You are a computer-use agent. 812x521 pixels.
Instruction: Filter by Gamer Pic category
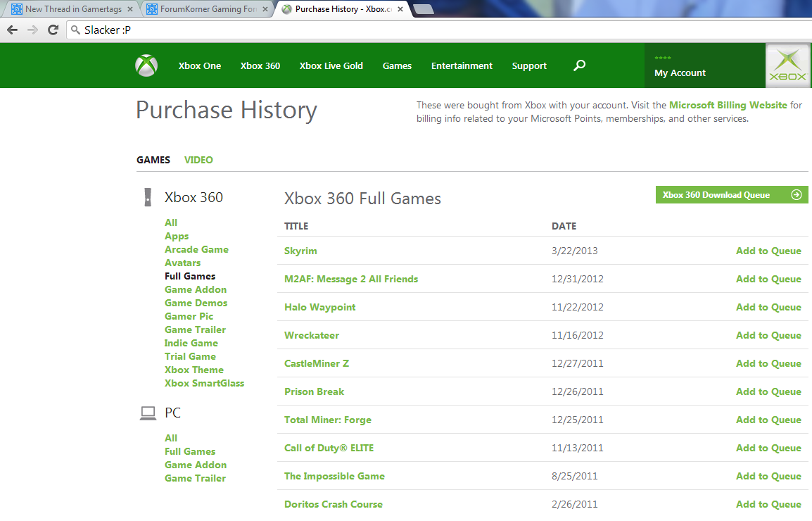189,316
